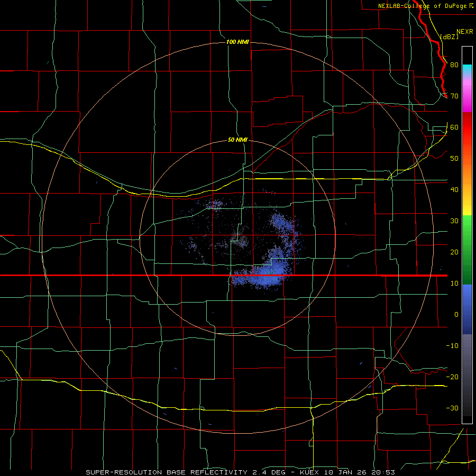Click the NEXR label above the color scale

pos(465,32)
